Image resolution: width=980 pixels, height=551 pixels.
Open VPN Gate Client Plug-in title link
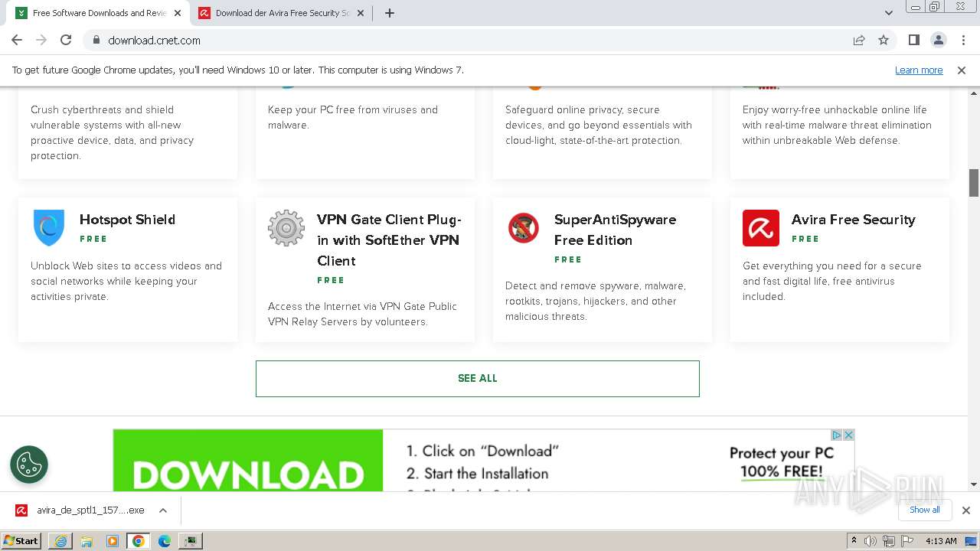coord(390,240)
